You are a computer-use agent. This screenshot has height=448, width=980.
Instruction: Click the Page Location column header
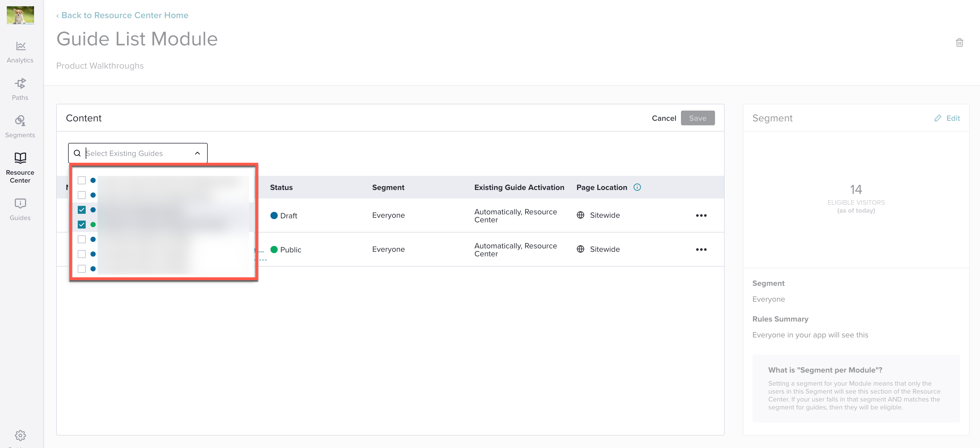(602, 187)
